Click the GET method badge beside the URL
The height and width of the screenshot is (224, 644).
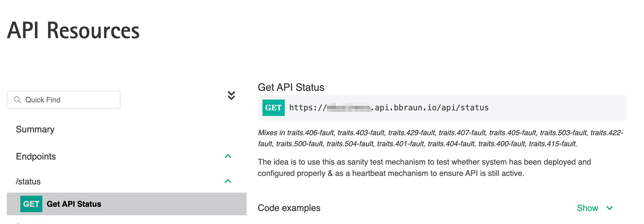pyautogui.click(x=273, y=108)
